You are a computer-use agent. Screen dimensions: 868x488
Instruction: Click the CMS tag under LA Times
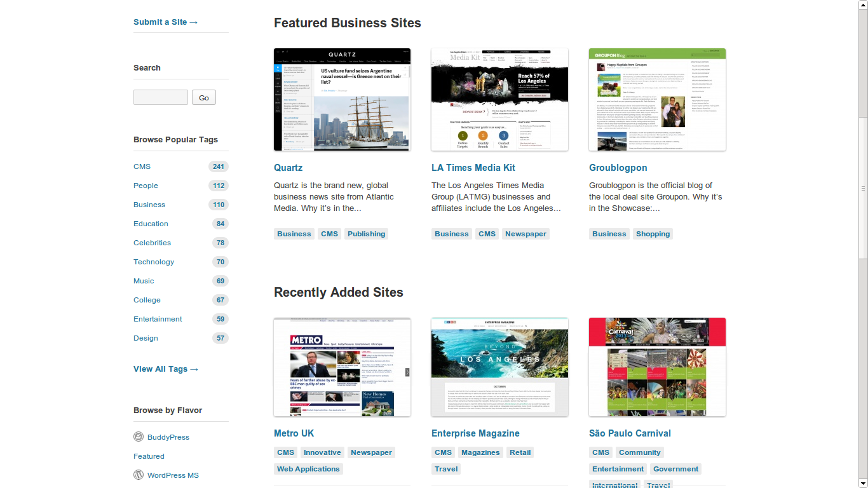[x=487, y=234]
